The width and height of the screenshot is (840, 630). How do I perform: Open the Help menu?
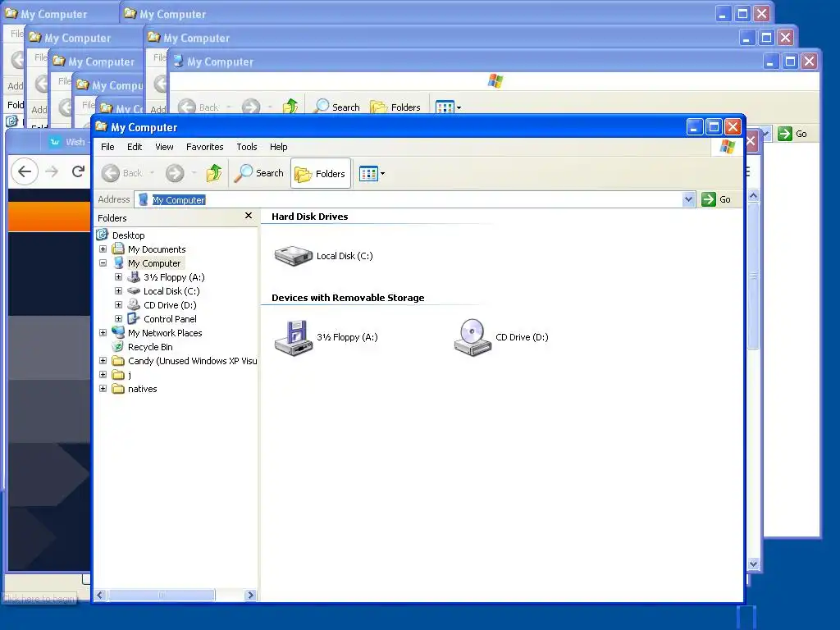[x=279, y=147]
